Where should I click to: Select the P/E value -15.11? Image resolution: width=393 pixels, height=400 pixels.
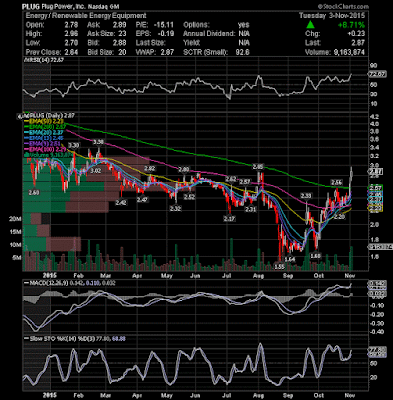(x=163, y=25)
